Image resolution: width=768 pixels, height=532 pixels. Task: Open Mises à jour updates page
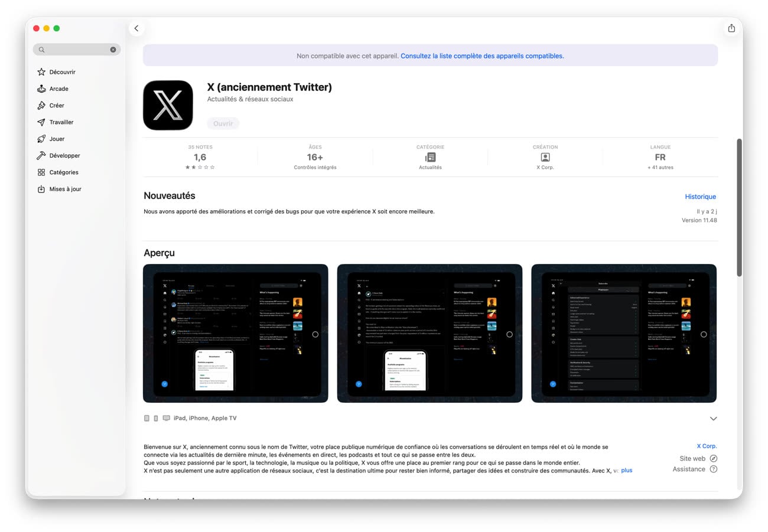[65, 189]
